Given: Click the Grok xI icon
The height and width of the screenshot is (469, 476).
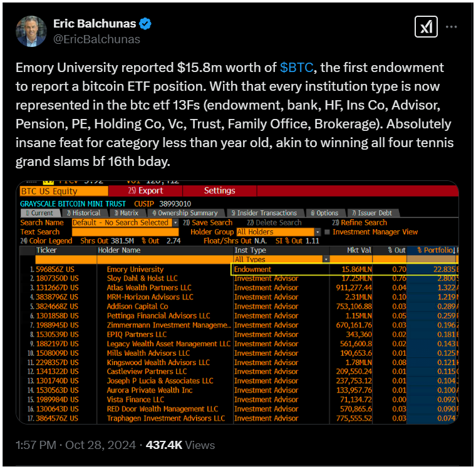Looking at the screenshot, I should (x=426, y=27).
